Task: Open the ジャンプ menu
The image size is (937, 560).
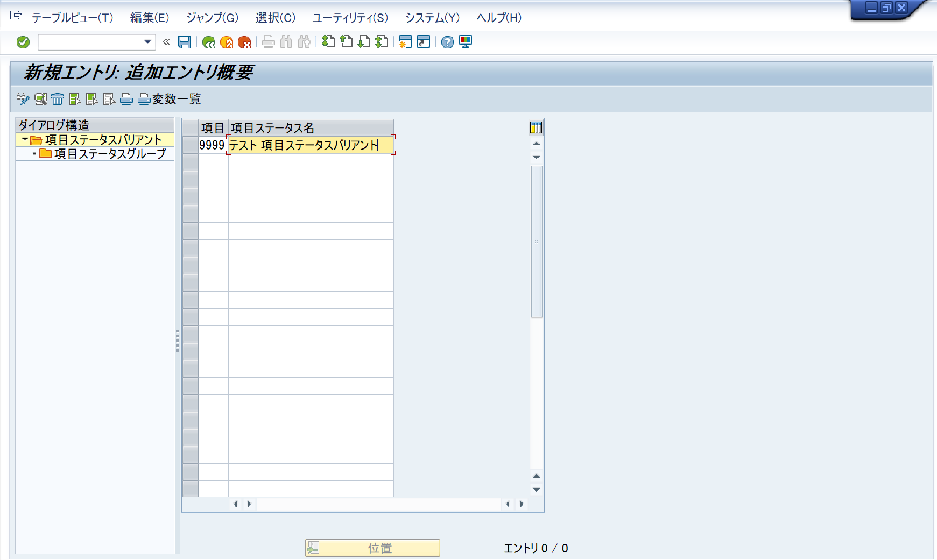Action: click(x=211, y=18)
